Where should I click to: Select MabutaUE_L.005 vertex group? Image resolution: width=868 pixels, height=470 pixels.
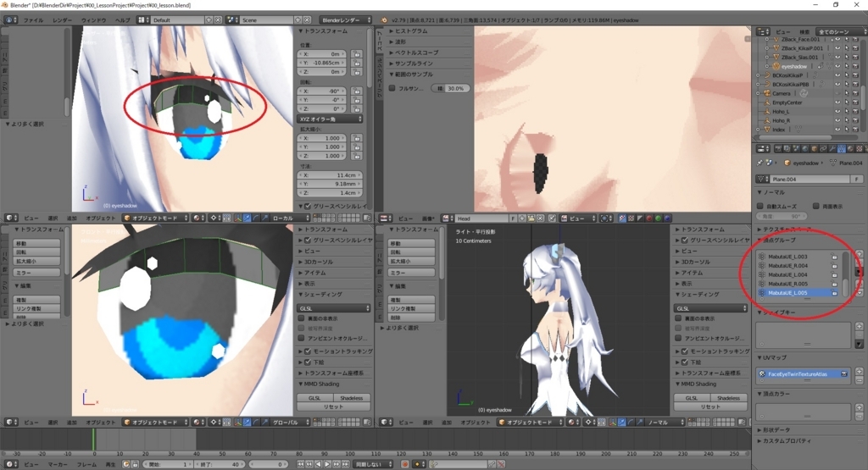(798, 292)
